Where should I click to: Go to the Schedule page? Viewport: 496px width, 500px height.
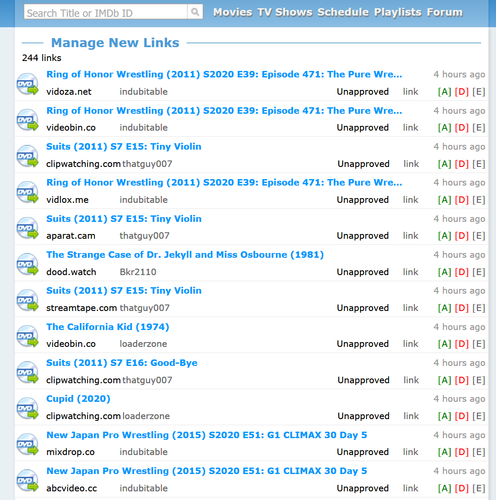click(343, 12)
